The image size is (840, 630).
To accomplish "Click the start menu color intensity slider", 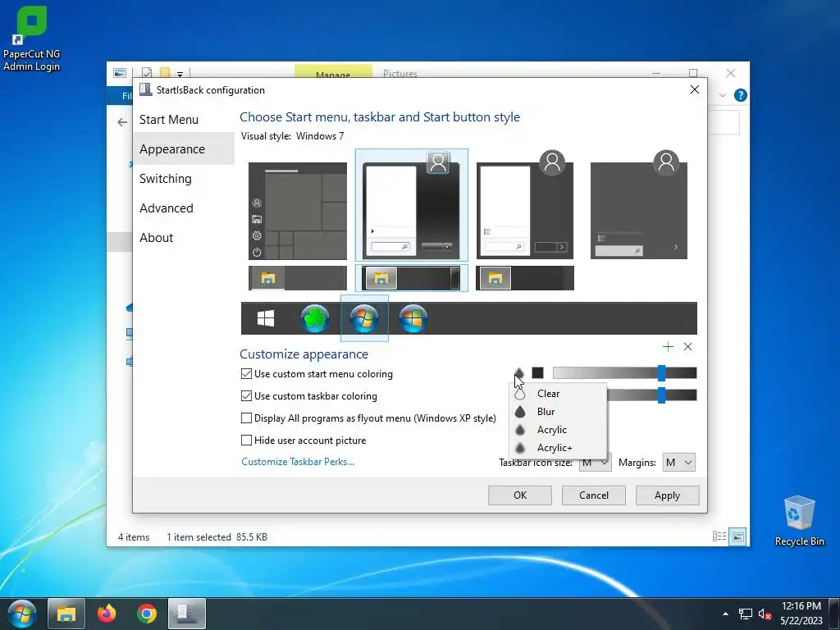I will click(624, 373).
